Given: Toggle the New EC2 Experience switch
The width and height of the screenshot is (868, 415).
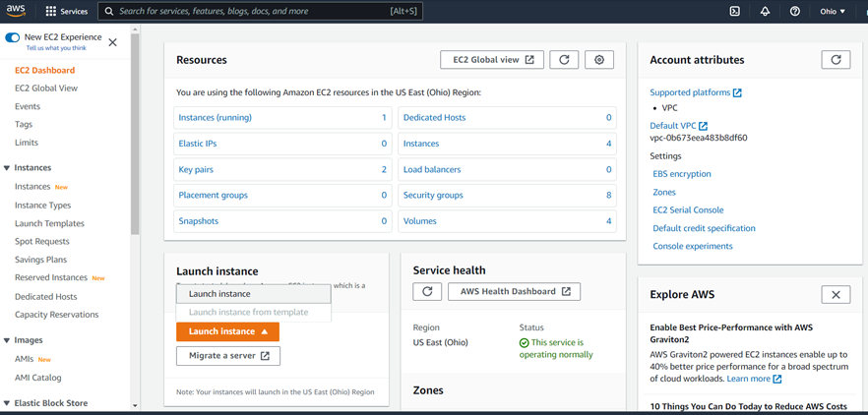Looking at the screenshot, I should pyautogui.click(x=12, y=37).
